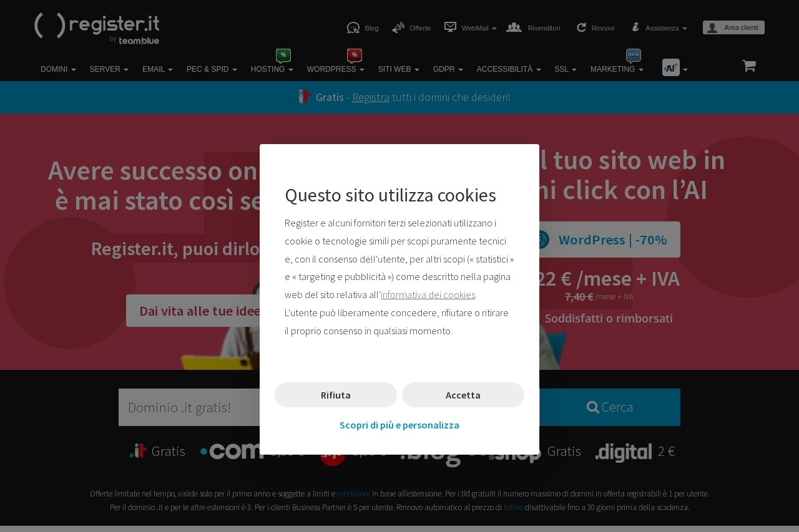This screenshot has width=799, height=532.
Task: Open the PEC & SPID menu
Action: click(212, 69)
